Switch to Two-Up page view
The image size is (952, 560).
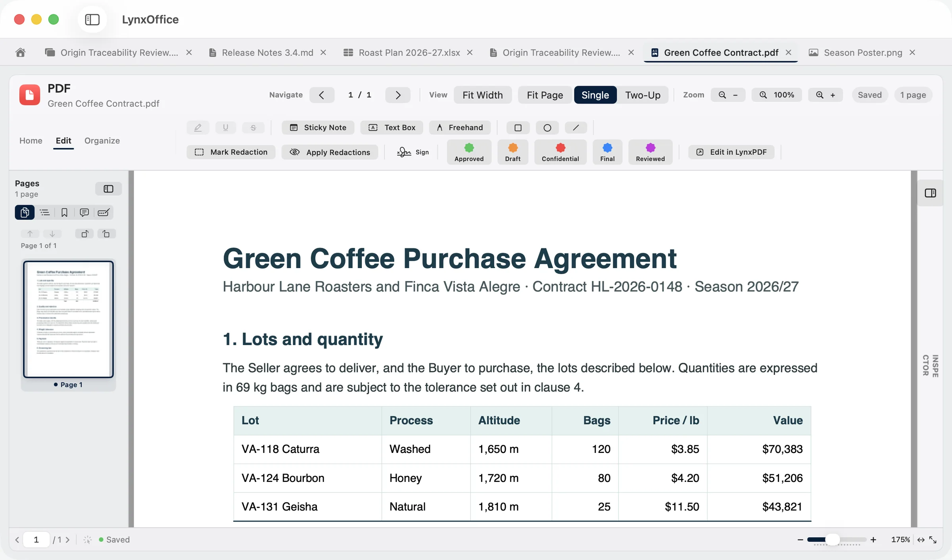pyautogui.click(x=643, y=95)
